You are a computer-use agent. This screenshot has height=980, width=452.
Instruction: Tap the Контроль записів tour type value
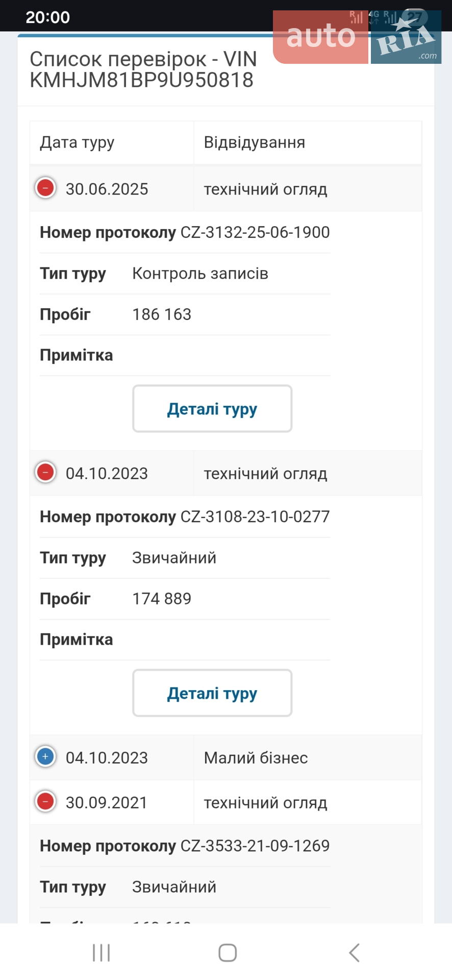pyautogui.click(x=200, y=274)
